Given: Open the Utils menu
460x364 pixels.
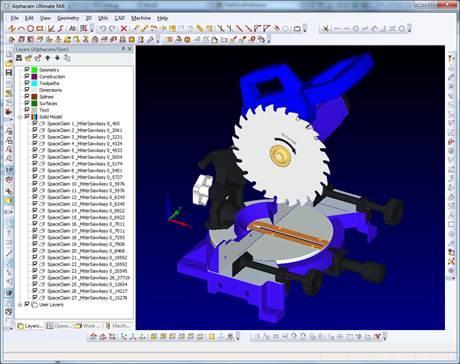Looking at the screenshot, I should [103, 18].
